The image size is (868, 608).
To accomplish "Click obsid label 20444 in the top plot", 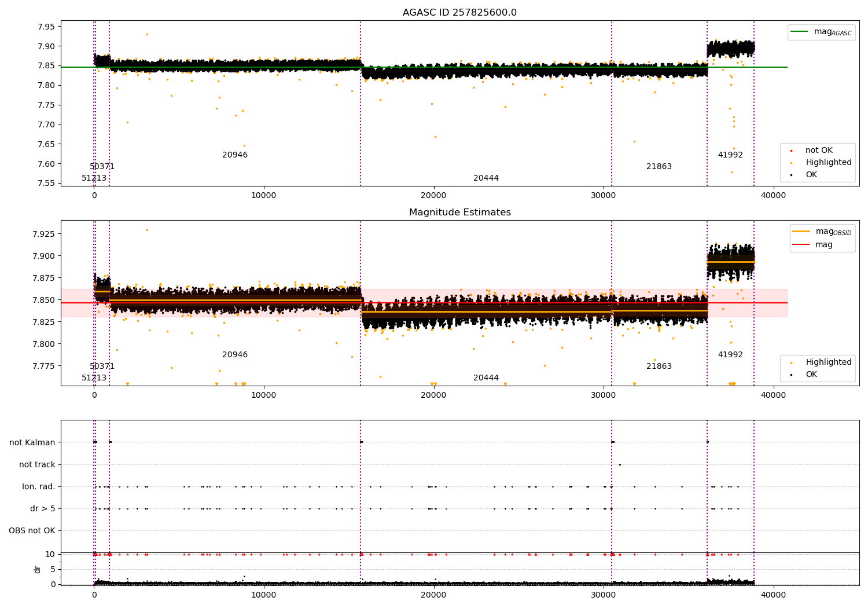I will coord(486,178).
